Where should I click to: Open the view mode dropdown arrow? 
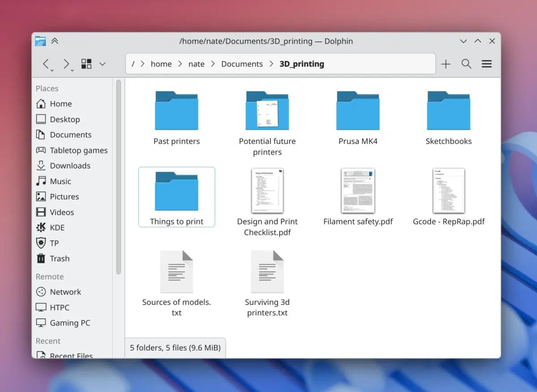coord(102,64)
